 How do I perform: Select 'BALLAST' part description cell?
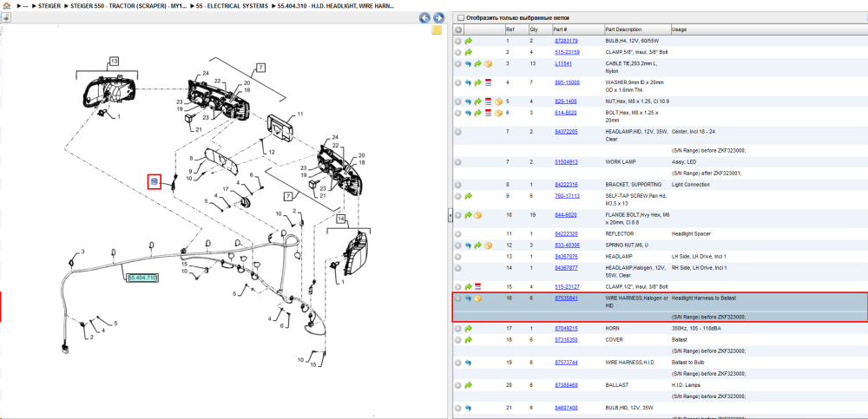click(616, 385)
